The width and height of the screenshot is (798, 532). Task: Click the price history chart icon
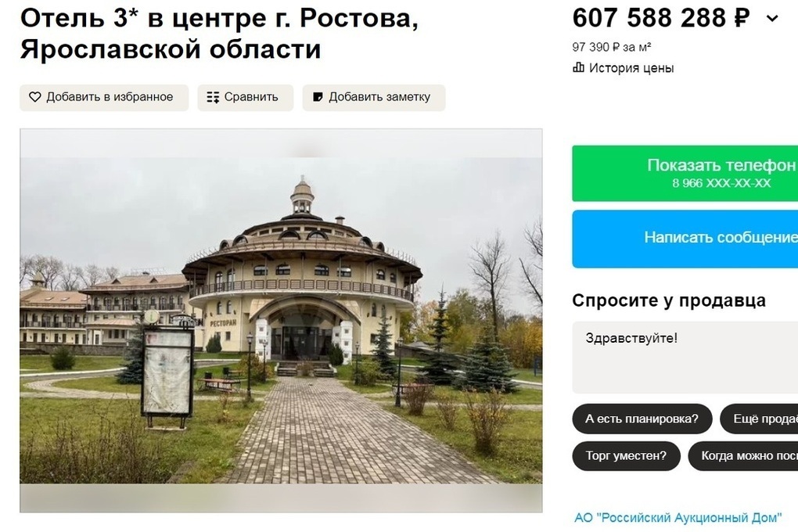pyautogui.click(x=579, y=67)
